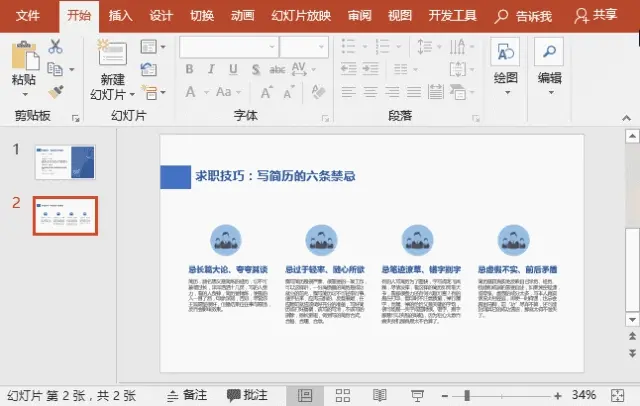Switch to Normal view
This screenshot has width=640, height=406.
coord(304,395)
